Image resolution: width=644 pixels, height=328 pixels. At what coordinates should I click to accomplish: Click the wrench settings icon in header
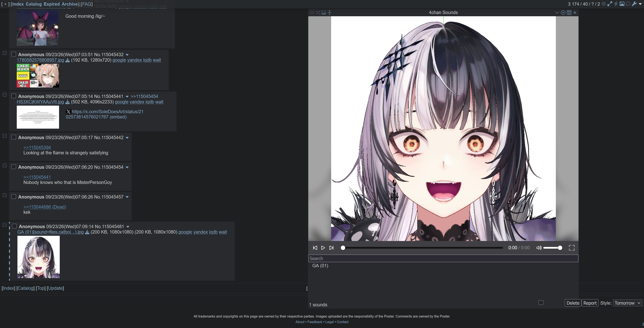(634, 4)
